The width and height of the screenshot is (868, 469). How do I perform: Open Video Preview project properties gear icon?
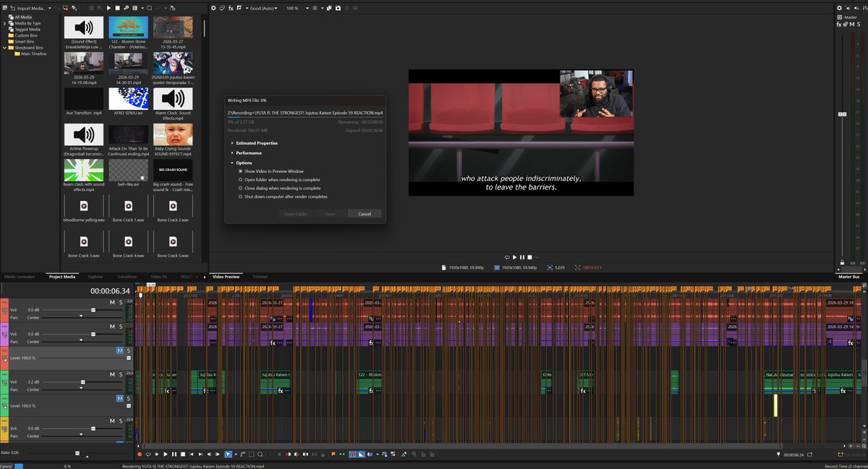pos(213,8)
